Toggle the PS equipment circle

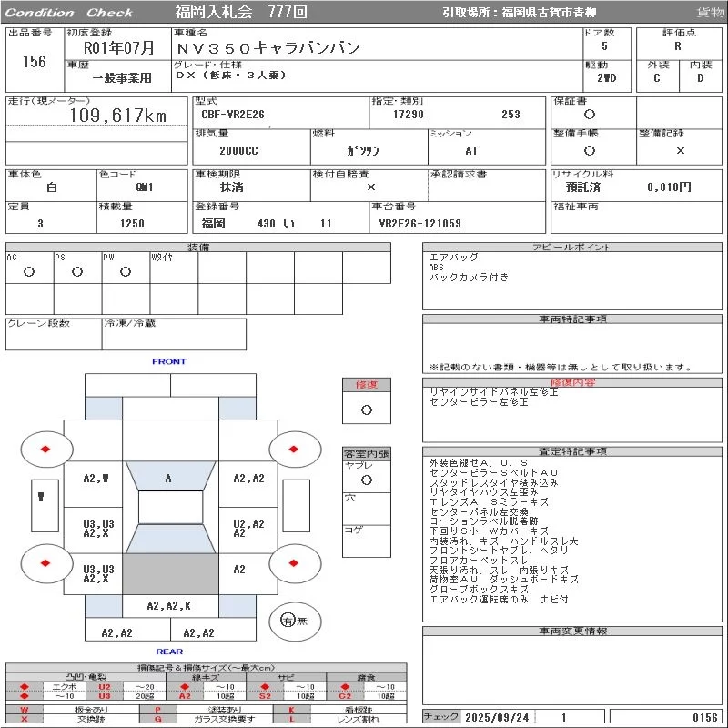pos(77,271)
